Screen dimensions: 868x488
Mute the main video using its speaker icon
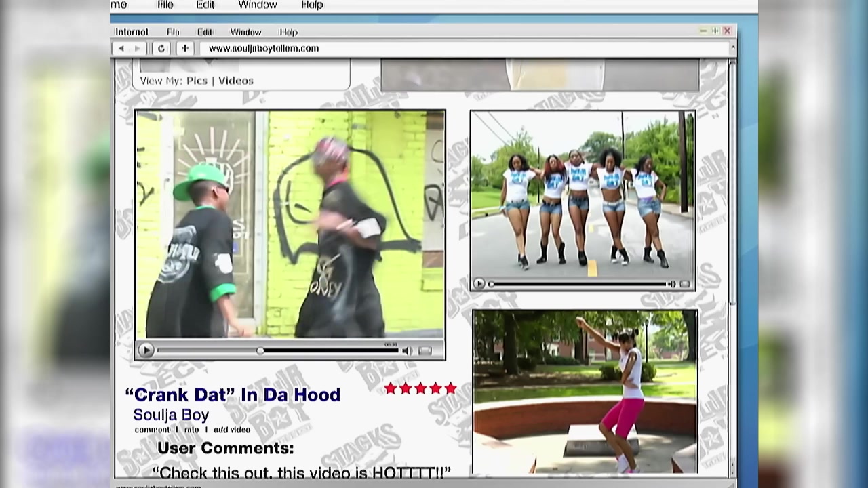[x=407, y=350]
